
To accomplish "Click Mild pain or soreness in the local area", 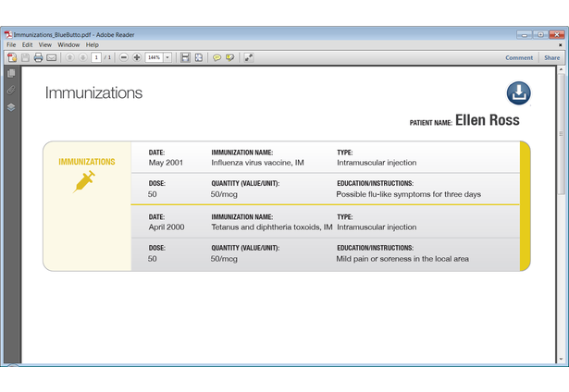I will click(x=402, y=259).
